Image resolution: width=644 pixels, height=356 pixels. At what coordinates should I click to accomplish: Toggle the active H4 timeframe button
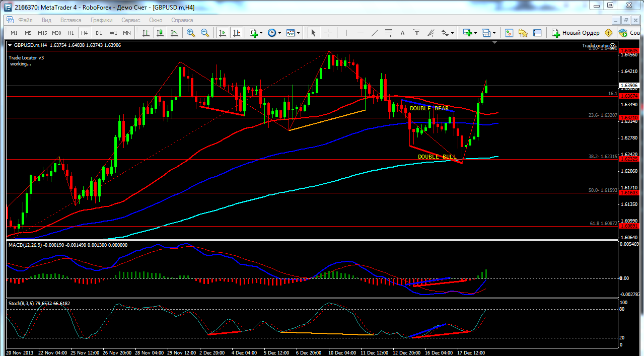coord(85,33)
